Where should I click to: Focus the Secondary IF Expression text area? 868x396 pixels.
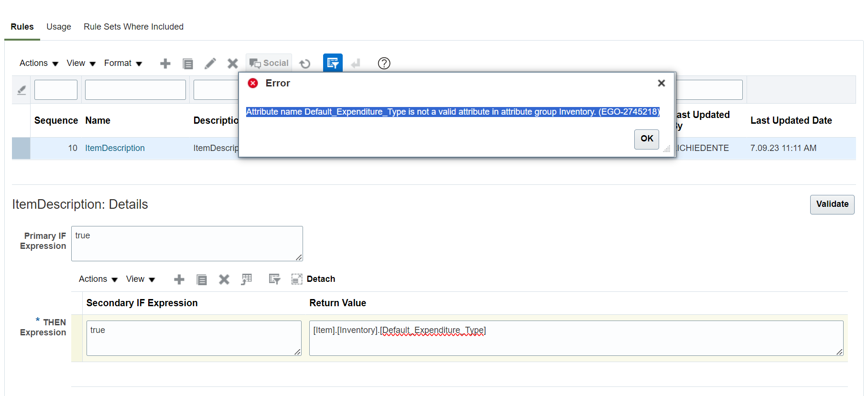click(194, 338)
